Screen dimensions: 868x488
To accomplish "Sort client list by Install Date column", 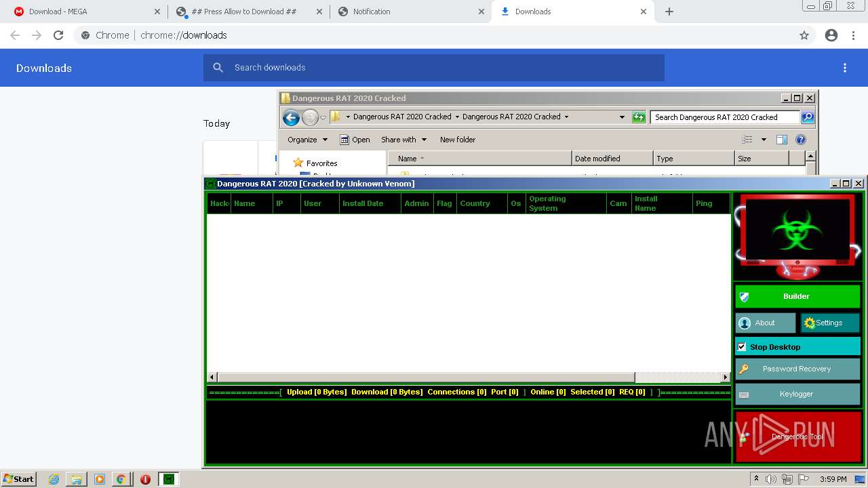I will (370, 203).
